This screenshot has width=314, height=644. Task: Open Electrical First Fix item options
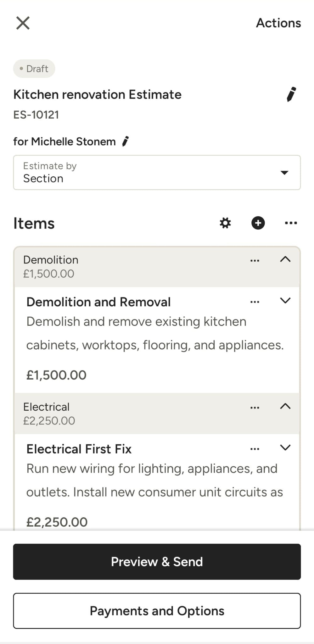pos(255,449)
